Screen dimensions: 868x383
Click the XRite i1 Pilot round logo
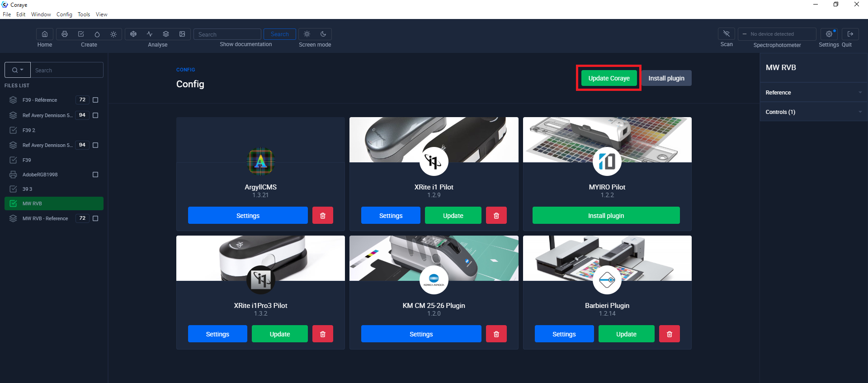pyautogui.click(x=434, y=161)
